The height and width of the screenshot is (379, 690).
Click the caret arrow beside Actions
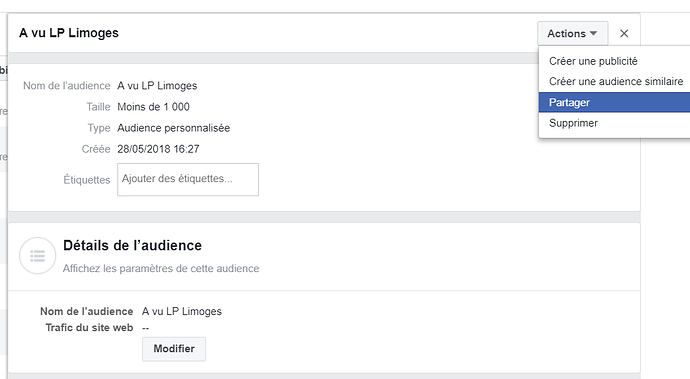tap(593, 33)
